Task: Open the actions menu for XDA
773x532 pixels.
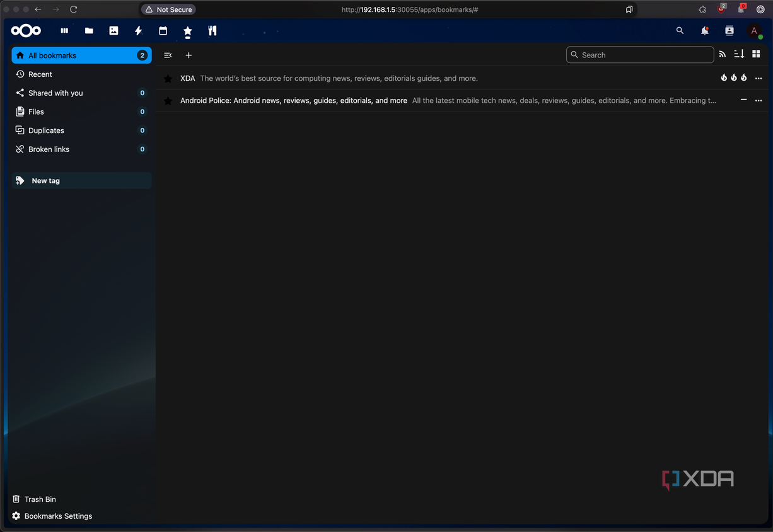Action: pos(758,78)
